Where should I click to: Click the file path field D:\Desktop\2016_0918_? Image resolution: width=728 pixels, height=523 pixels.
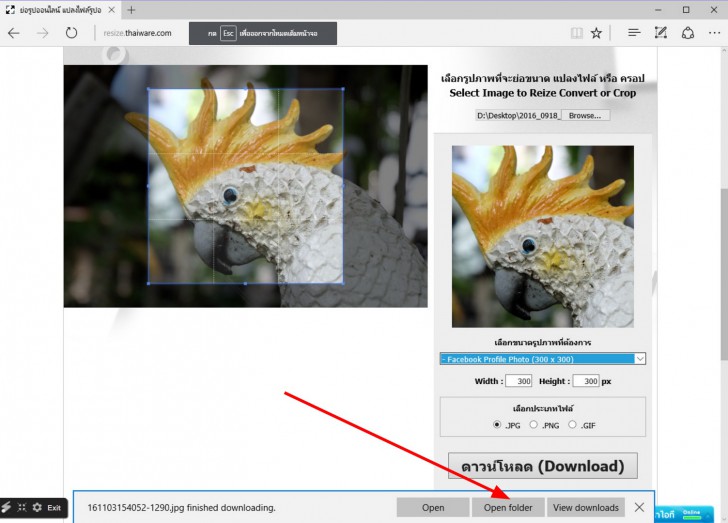click(518, 115)
